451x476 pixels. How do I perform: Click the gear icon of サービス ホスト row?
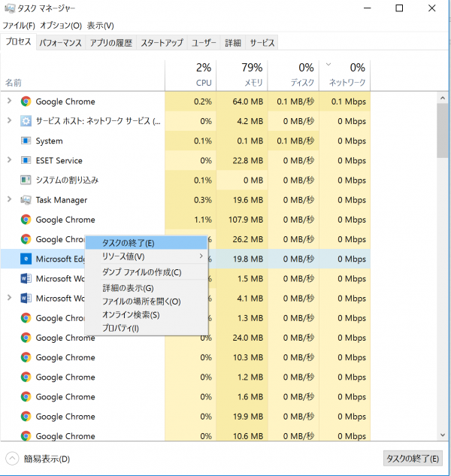[x=26, y=121]
